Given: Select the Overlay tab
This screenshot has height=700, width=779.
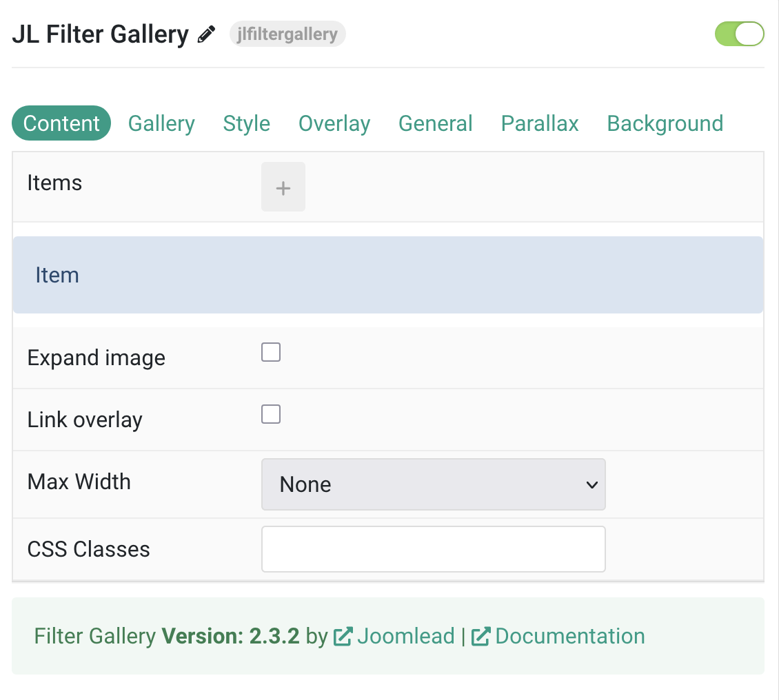Looking at the screenshot, I should coord(334,123).
